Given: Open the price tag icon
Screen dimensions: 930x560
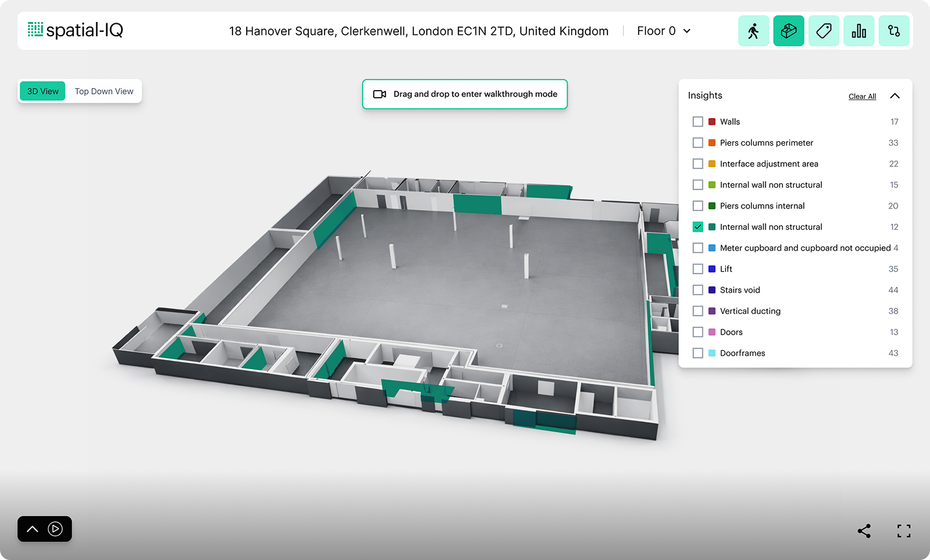Looking at the screenshot, I should coord(823,31).
